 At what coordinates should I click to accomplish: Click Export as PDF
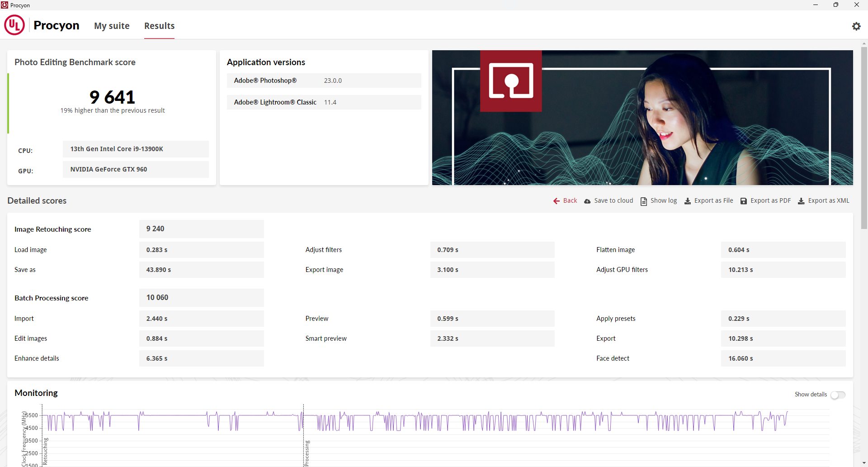pos(771,200)
